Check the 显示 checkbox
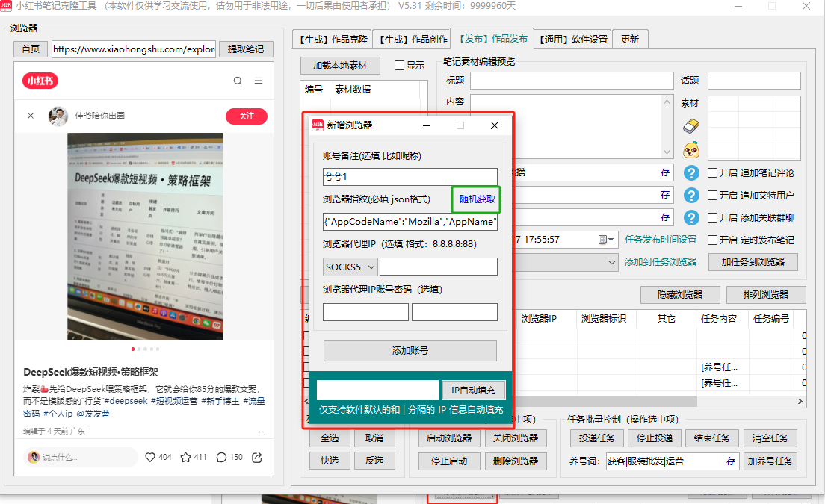The image size is (825, 504). click(x=399, y=66)
